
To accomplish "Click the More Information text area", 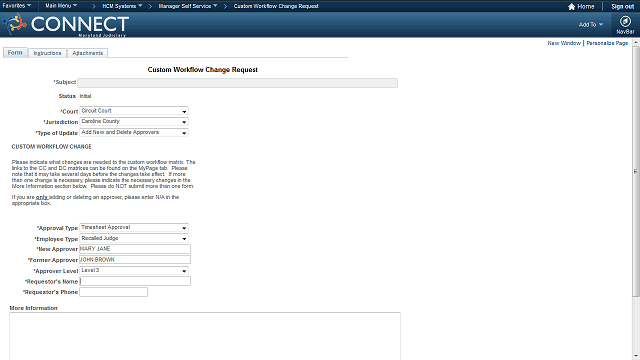I will [x=205, y=336].
